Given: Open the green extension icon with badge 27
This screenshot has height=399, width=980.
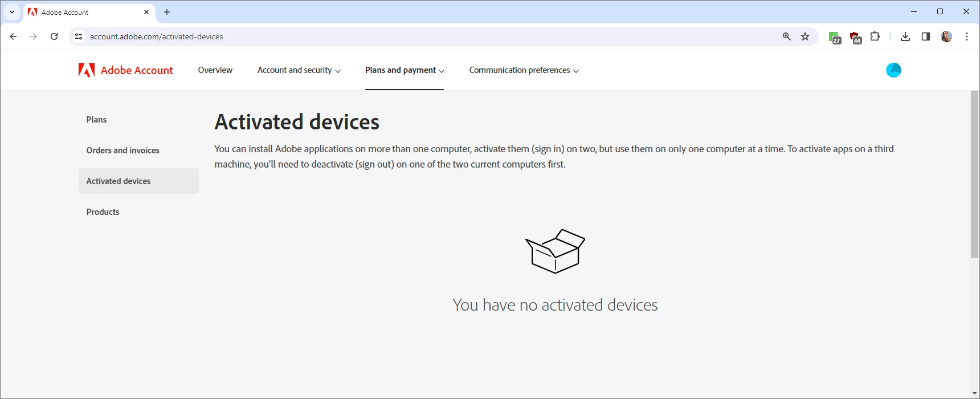Looking at the screenshot, I should click(x=835, y=38).
